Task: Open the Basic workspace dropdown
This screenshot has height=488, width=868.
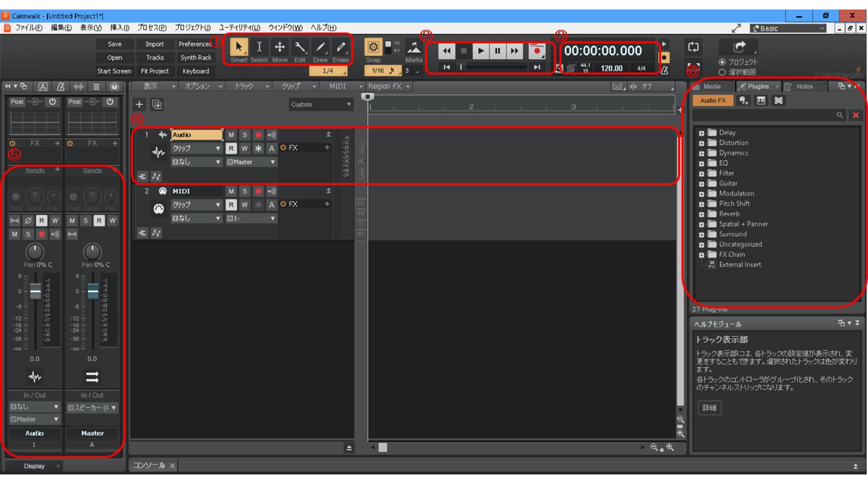Action: [x=789, y=28]
